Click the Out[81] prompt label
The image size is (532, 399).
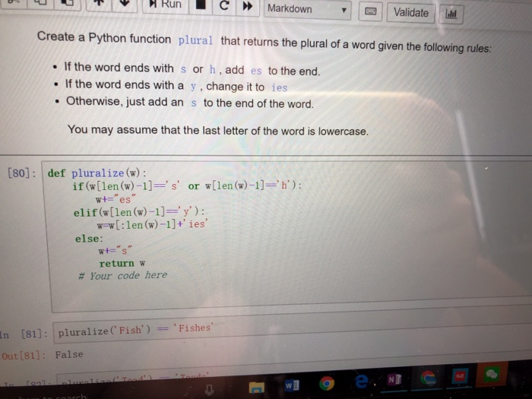(x=23, y=356)
